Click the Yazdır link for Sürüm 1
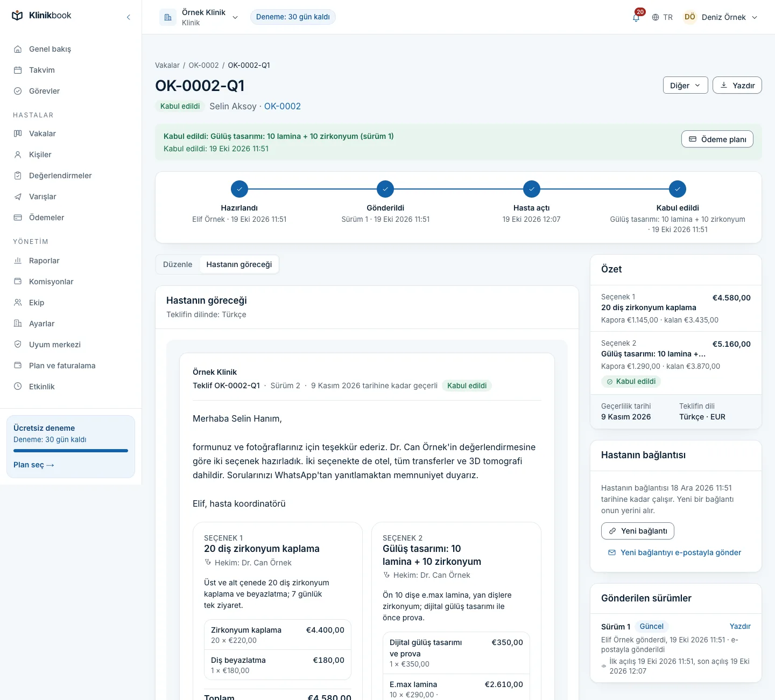 point(740,626)
